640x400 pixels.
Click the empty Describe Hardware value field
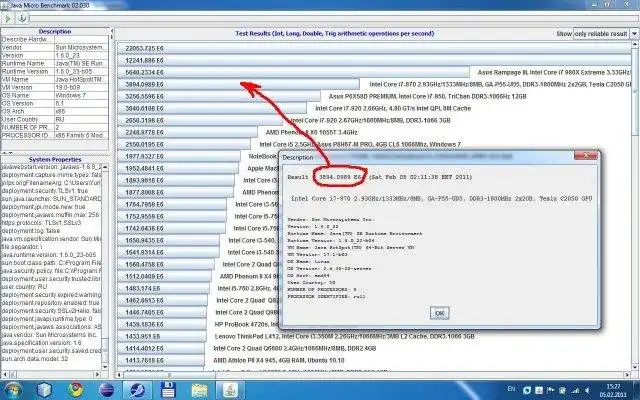pos(81,40)
